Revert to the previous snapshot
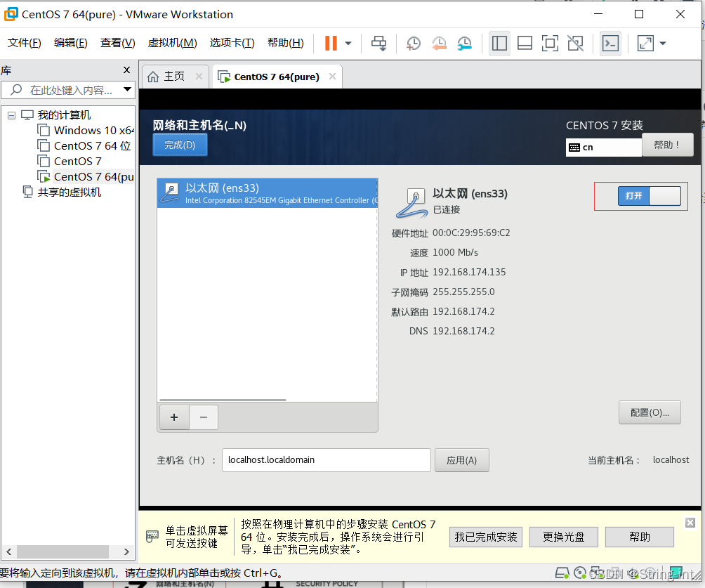705x588 pixels. [439, 44]
